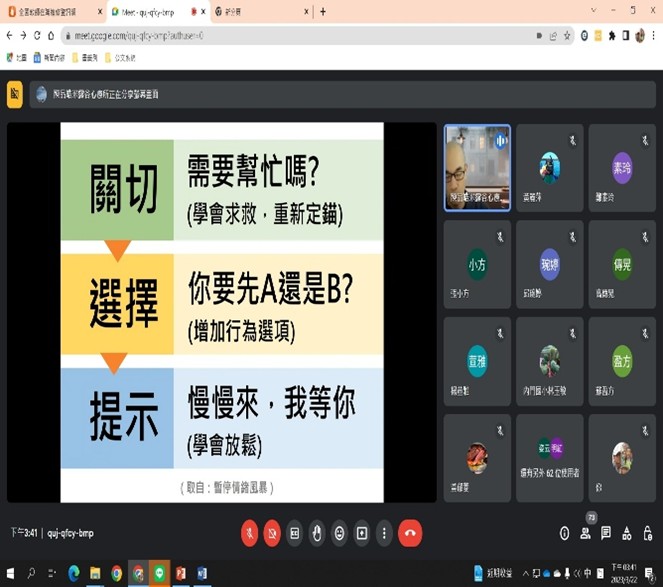663x587 pixels.
Task: Open the tab search chevron
Action: [594, 11]
